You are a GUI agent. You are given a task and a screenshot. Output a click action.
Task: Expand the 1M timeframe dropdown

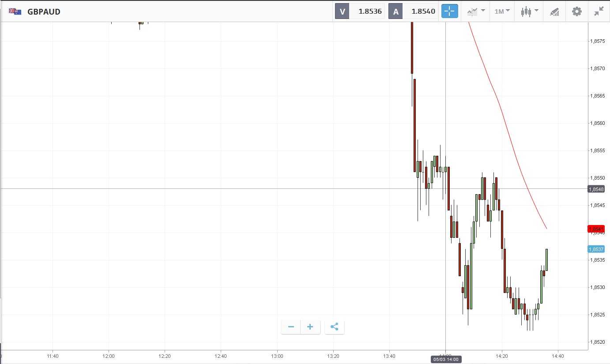coord(502,11)
